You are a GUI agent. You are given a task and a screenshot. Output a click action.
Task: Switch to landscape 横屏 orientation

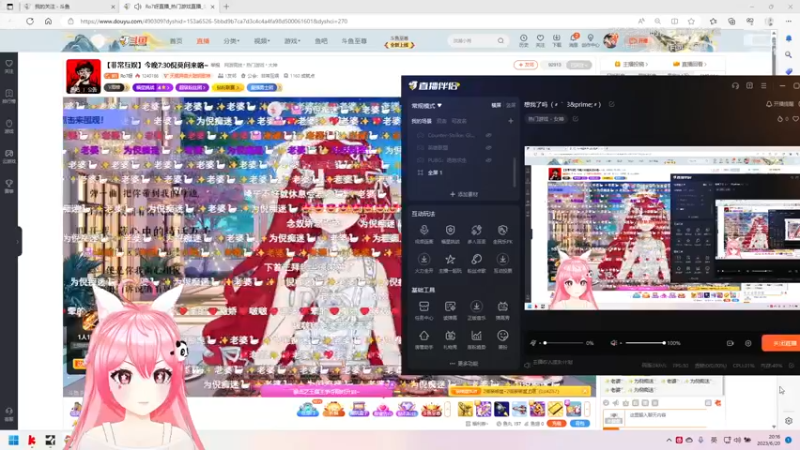[x=496, y=105]
